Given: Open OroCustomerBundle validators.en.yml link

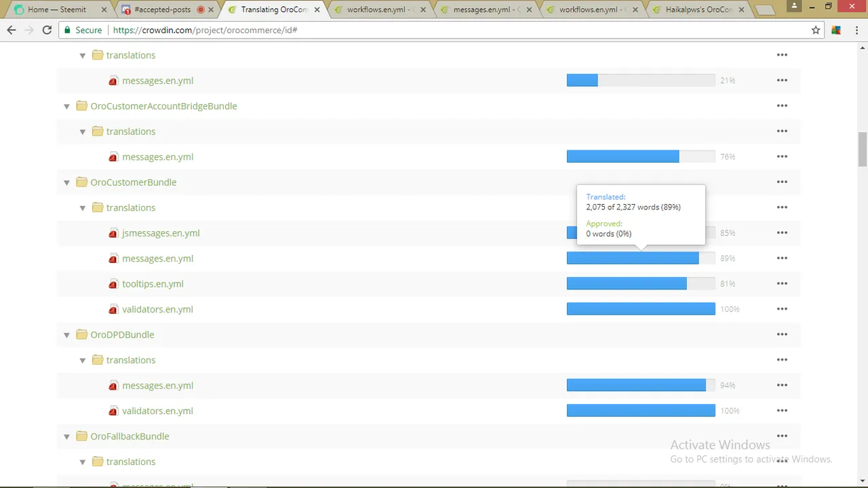Looking at the screenshot, I should tap(157, 309).
